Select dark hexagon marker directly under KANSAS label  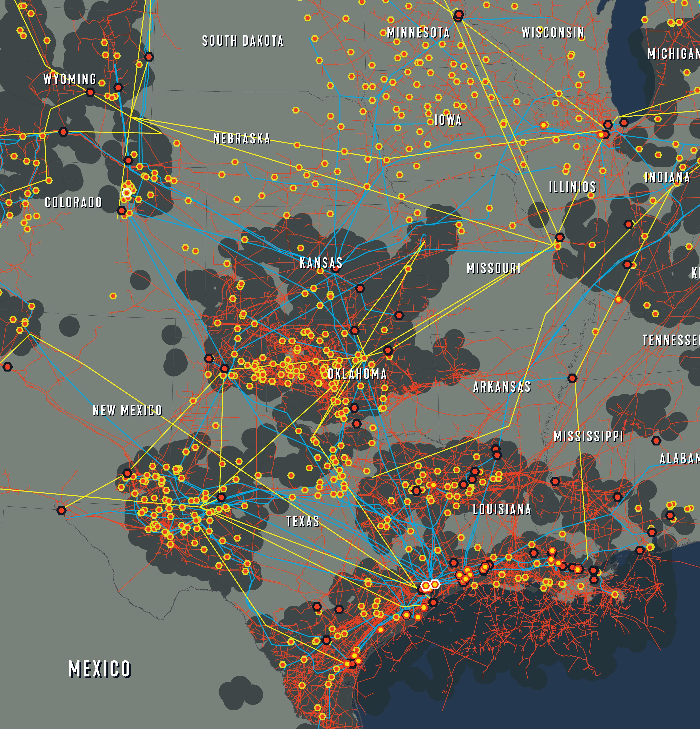click(x=336, y=269)
